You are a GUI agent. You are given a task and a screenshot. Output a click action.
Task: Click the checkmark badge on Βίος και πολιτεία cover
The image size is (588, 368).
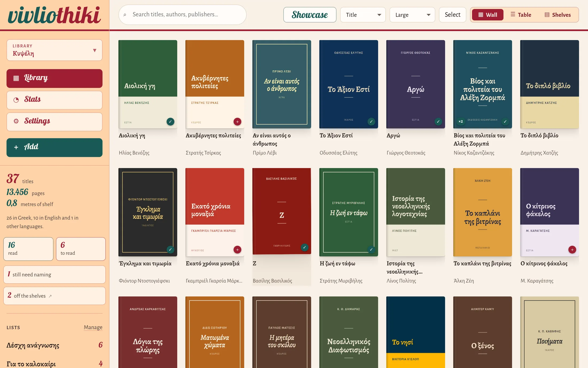[x=505, y=122]
